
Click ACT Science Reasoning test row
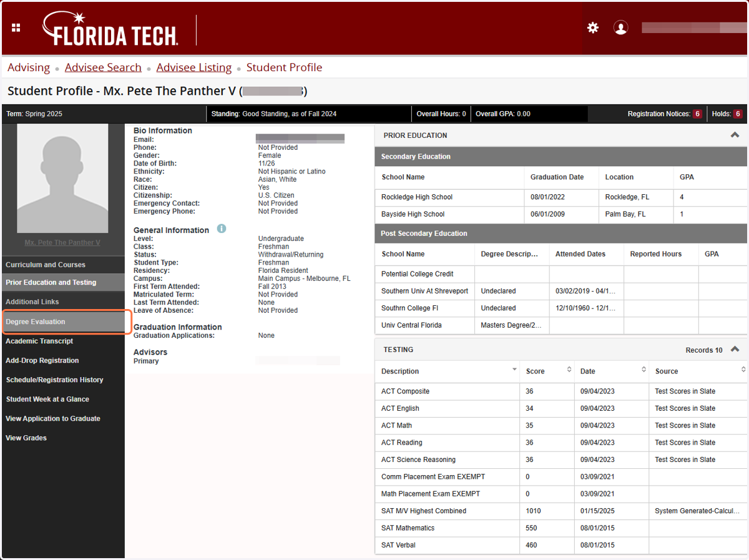pos(561,459)
